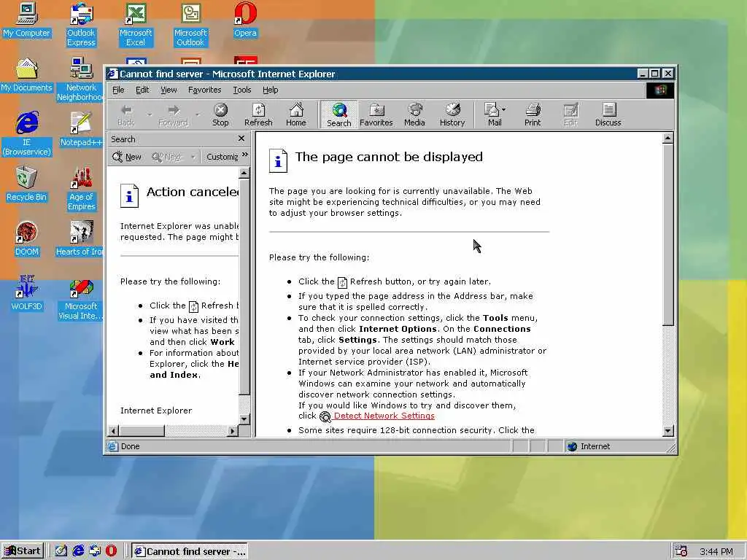Screen dimensions: 747x560
Task: Open the Next search dropdown arrow
Action: point(193,157)
